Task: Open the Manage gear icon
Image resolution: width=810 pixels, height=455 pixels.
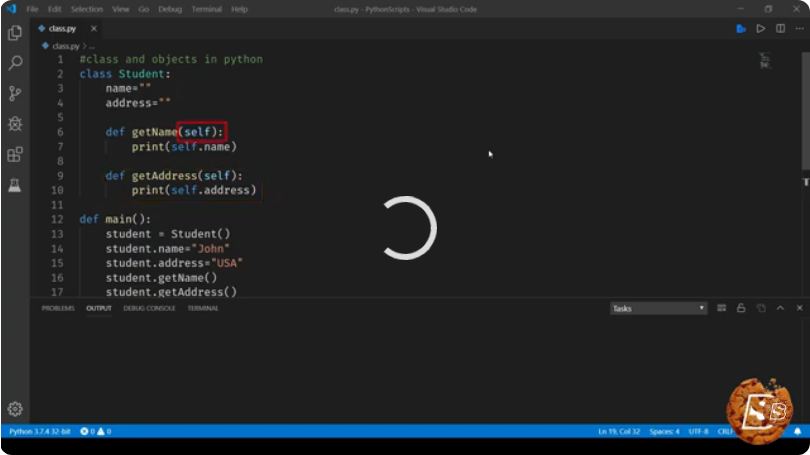Action: 15,409
